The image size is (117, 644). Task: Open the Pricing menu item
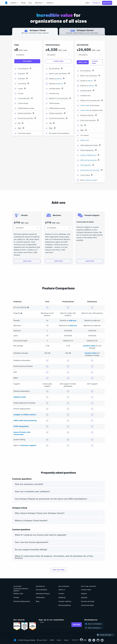[23, 3]
